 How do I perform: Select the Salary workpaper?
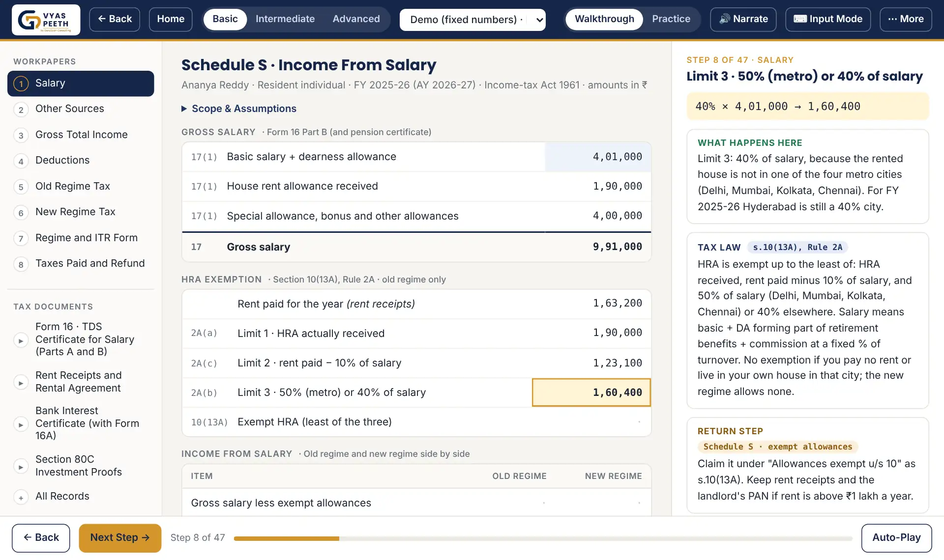click(81, 84)
